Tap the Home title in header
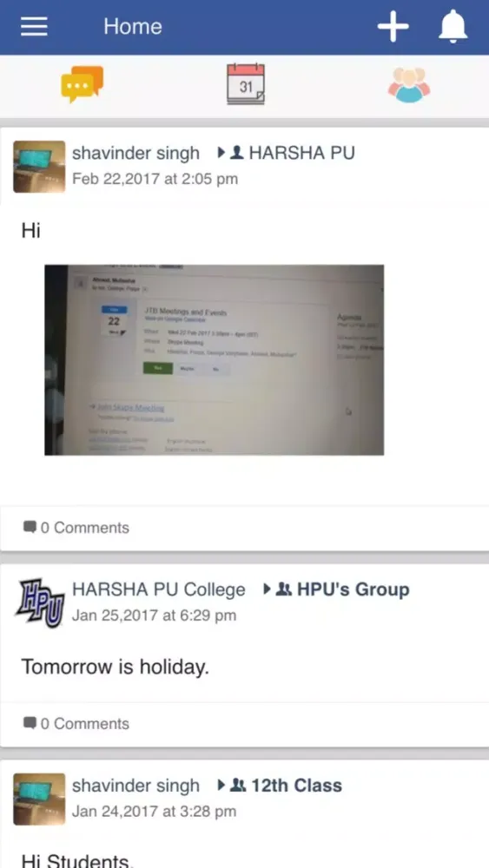Viewport: 489px width, 868px height. pos(133,26)
